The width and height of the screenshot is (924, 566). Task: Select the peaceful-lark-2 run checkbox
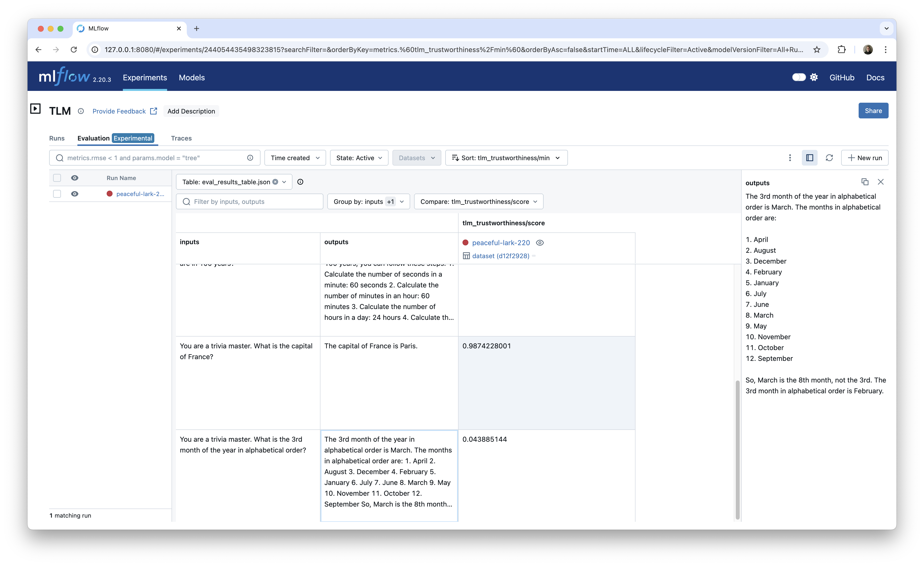[57, 194]
